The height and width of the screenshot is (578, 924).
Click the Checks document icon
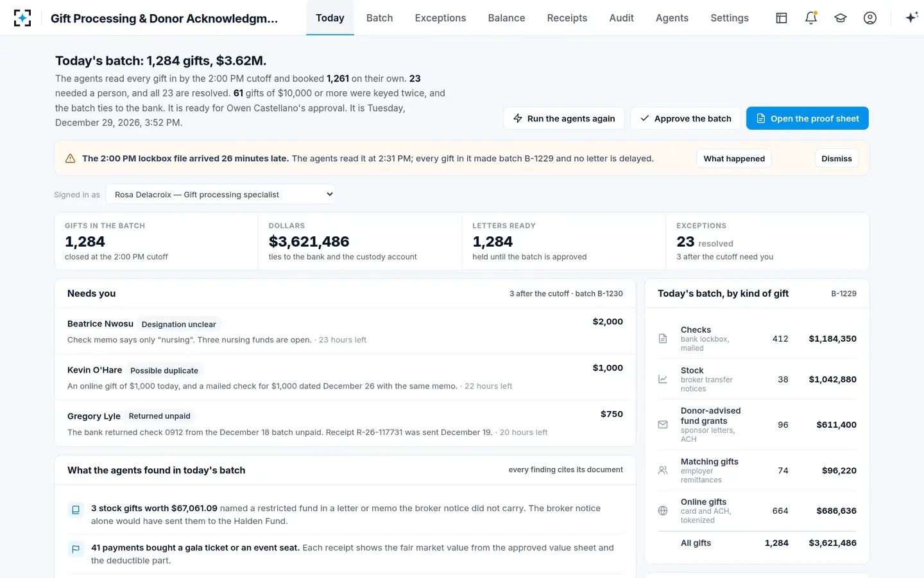click(x=663, y=338)
